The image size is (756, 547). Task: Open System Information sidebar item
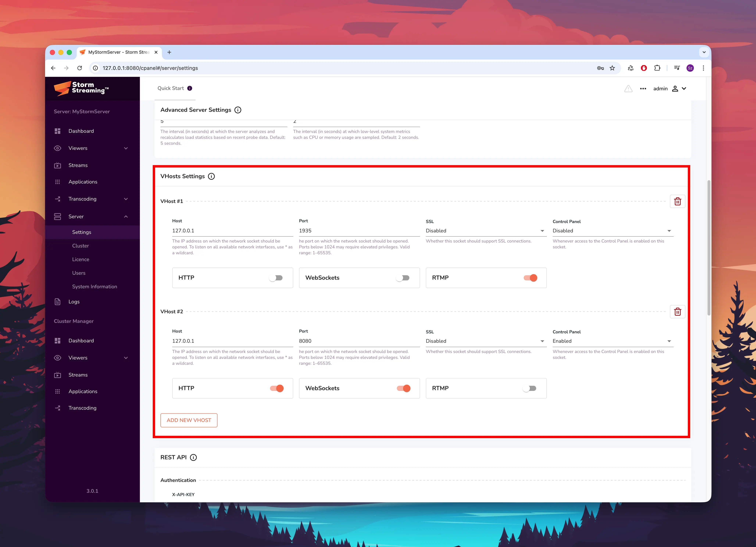click(94, 287)
